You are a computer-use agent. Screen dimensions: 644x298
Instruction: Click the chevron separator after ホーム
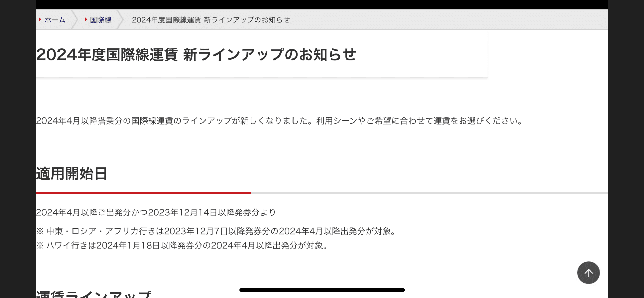click(74, 20)
